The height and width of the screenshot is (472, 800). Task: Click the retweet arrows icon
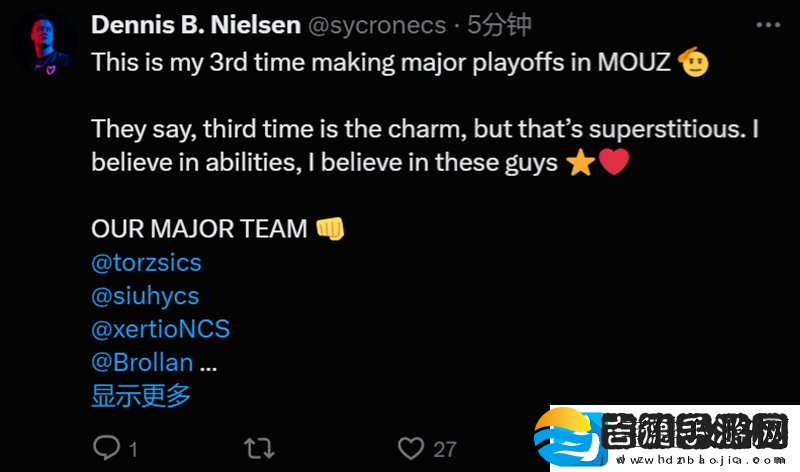click(259, 449)
